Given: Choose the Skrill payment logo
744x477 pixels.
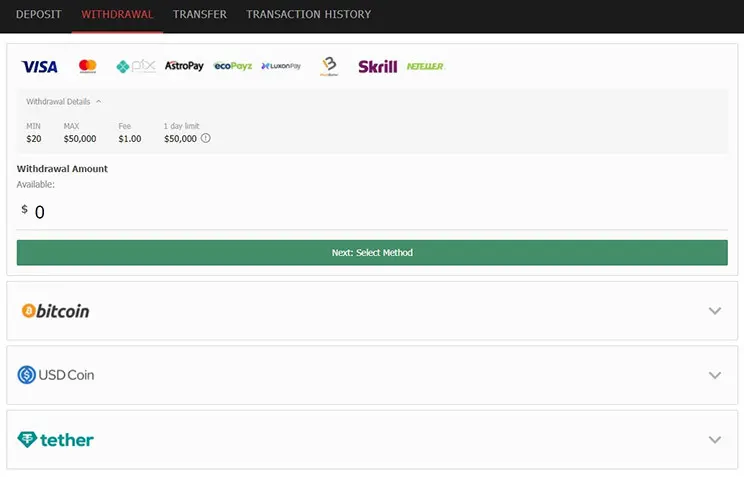Looking at the screenshot, I should (x=377, y=67).
